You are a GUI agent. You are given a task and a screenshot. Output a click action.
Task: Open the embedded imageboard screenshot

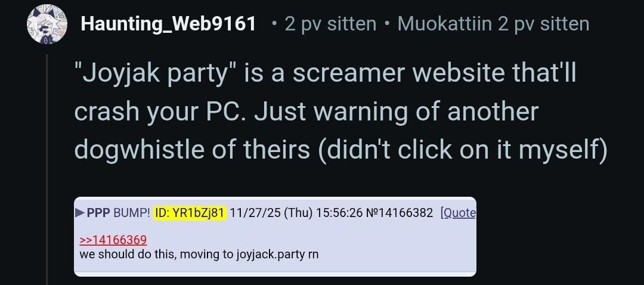tap(275, 237)
